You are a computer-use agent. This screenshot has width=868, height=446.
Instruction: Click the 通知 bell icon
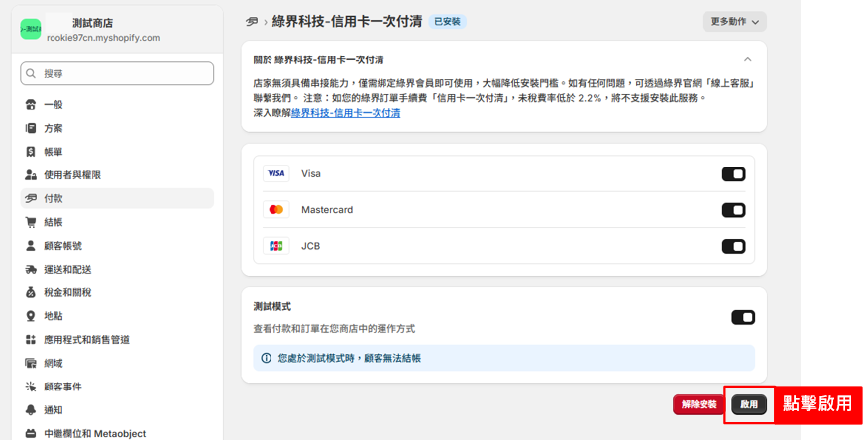31,410
